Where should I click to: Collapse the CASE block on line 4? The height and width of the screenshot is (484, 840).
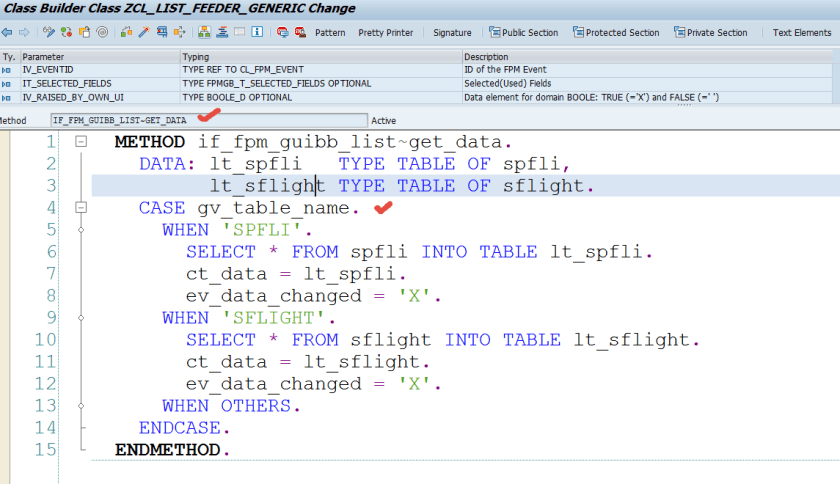(81, 208)
